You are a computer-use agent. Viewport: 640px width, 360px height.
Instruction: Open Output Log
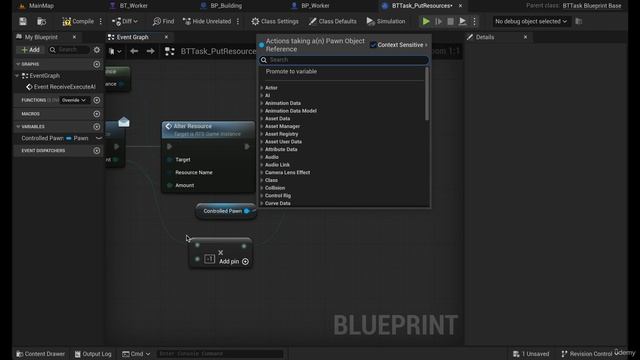pos(93,354)
